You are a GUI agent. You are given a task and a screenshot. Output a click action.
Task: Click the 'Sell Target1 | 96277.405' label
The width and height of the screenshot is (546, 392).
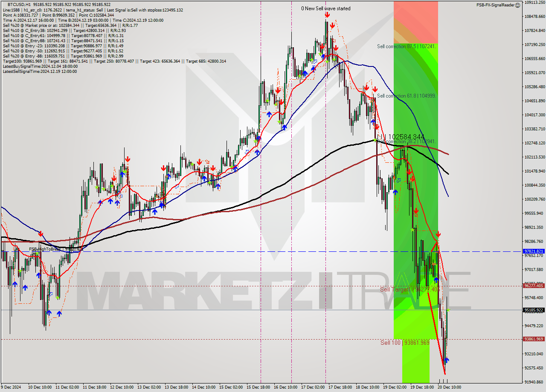pyautogui.click(x=410, y=289)
